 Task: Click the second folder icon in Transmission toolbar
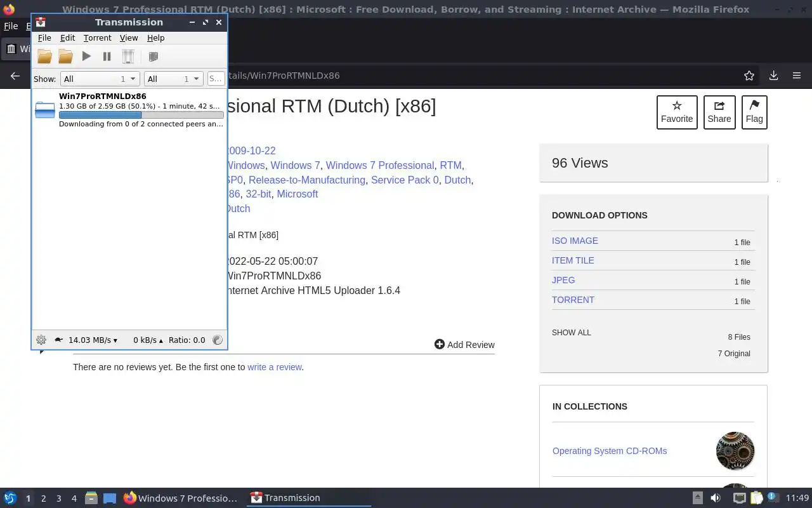tap(65, 57)
